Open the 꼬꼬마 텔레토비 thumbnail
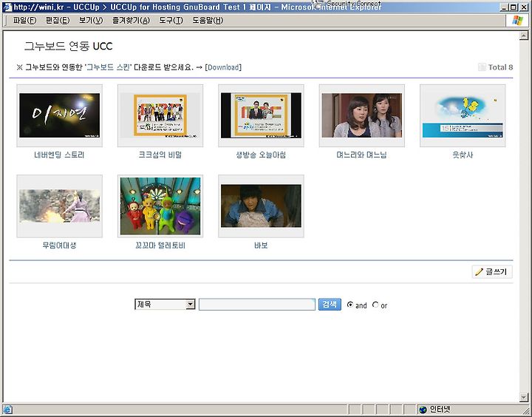 tap(160, 206)
